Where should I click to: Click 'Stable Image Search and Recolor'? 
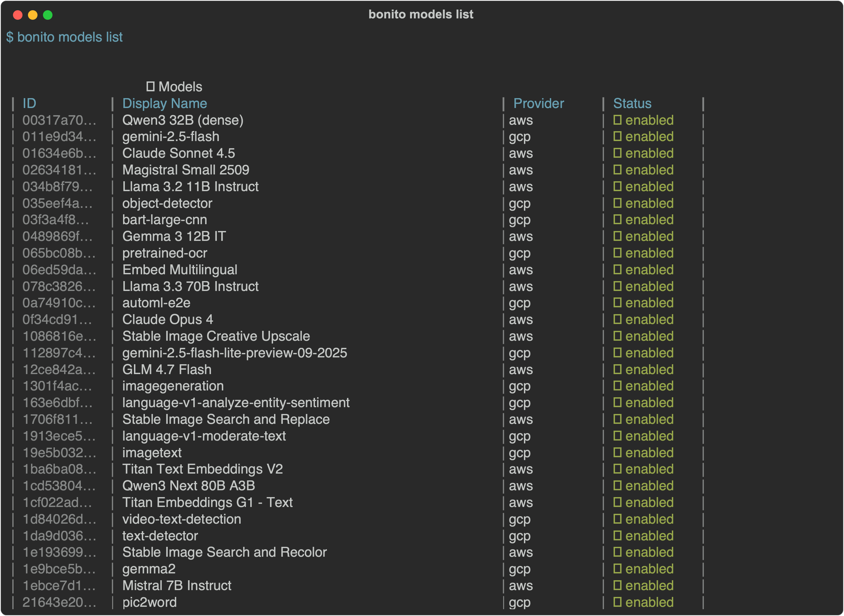(225, 553)
